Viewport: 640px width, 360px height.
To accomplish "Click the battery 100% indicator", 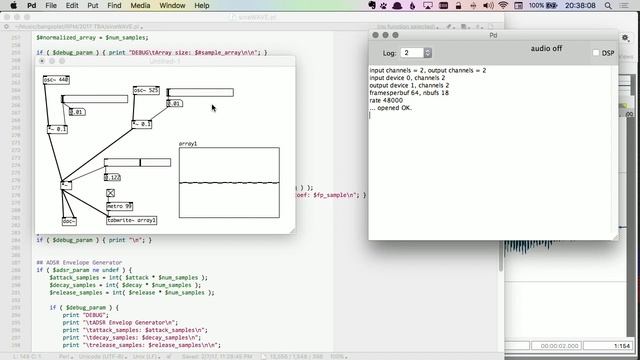I will 543,5.
